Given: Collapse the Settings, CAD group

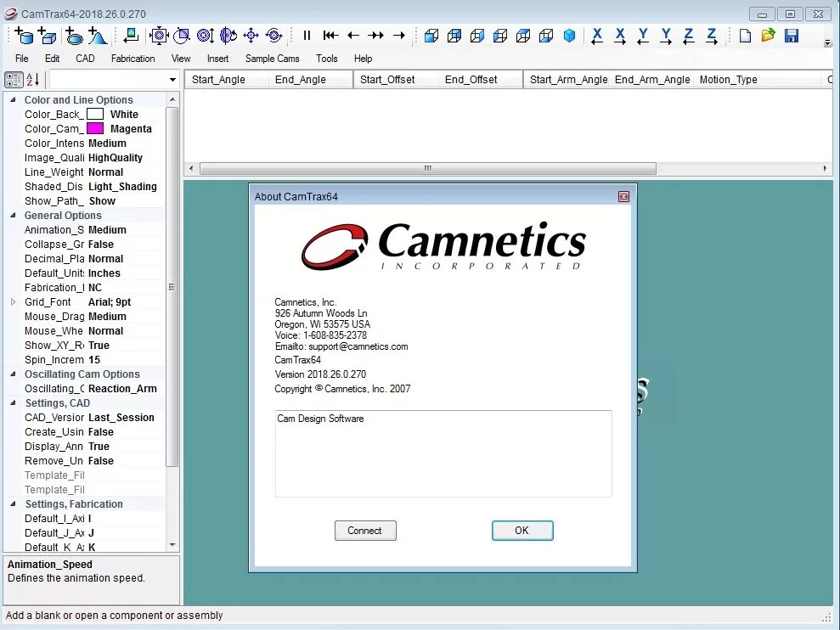Looking at the screenshot, I should [x=13, y=402].
